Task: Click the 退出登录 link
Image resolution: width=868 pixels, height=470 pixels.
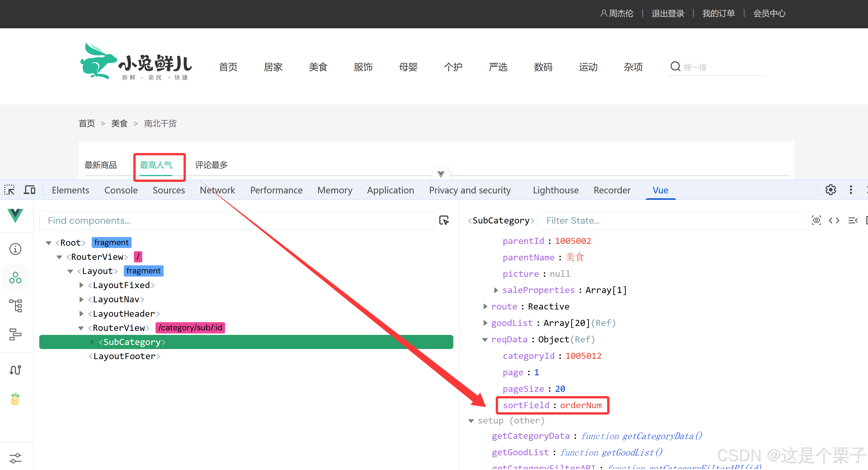Action: click(667, 14)
